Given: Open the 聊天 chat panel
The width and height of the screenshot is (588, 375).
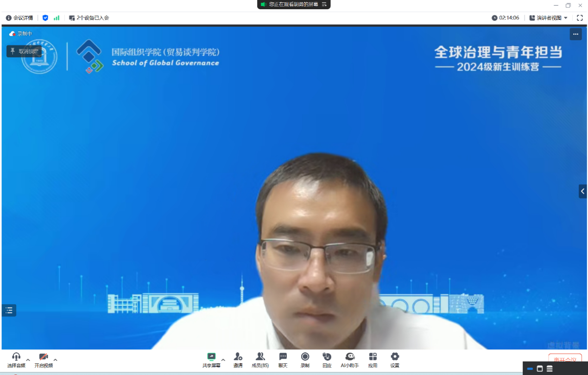Looking at the screenshot, I should 283,359.
